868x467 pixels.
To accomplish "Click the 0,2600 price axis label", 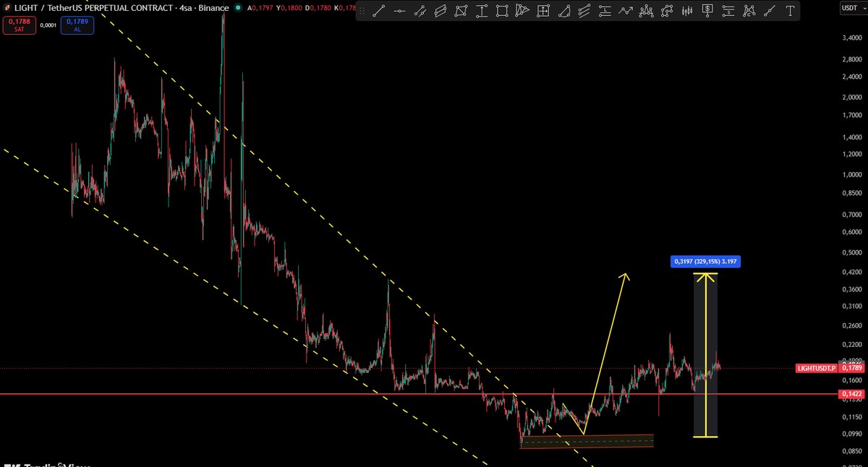I will pos(851,325).
